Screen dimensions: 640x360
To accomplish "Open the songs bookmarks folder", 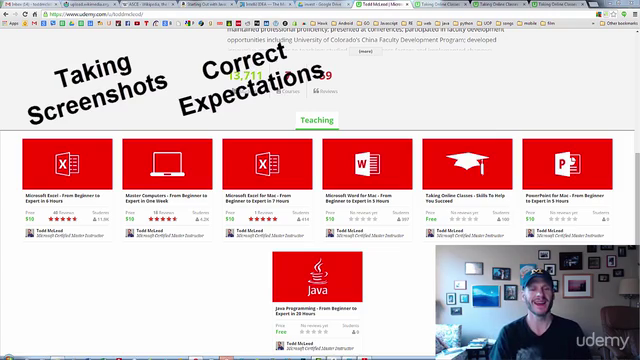I will coord(505,23).
